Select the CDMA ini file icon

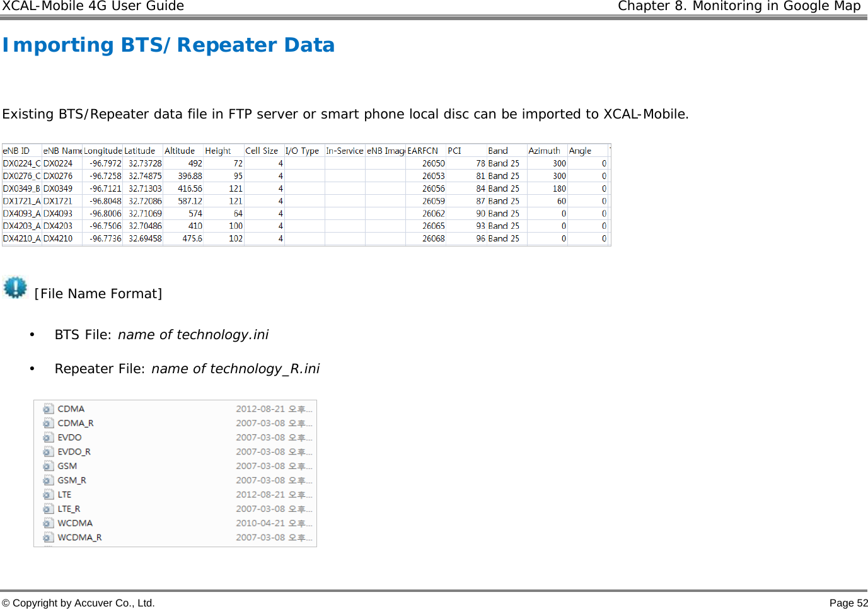[x=49, y=408]
